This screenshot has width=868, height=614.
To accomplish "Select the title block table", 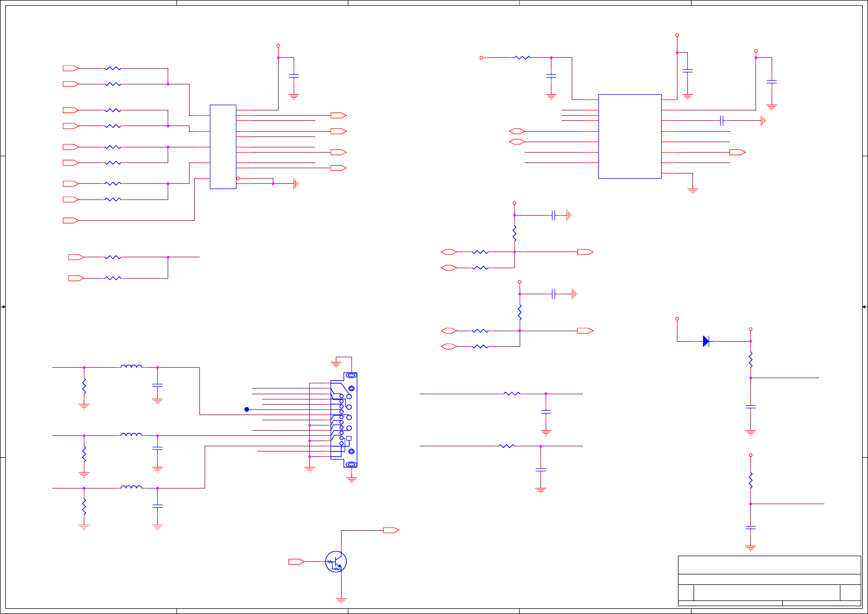I will [769, 581].
